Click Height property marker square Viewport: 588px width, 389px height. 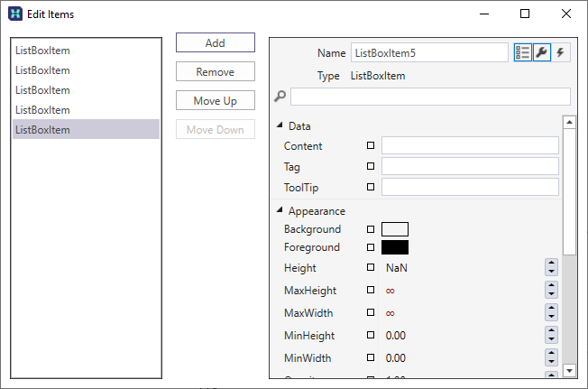(370, 268)
